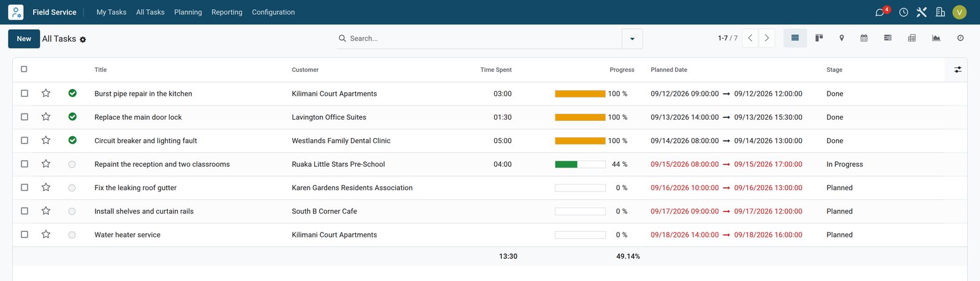This screenshot has width=980, height=281.
Task: Check the Water heater service row checkbox
Action: [x=24, y=234]
